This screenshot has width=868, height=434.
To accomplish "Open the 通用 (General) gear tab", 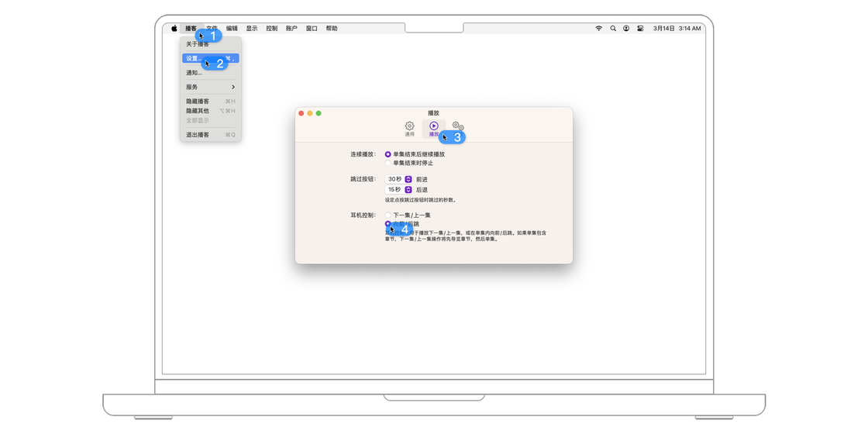I will click(x=409, y=128).
